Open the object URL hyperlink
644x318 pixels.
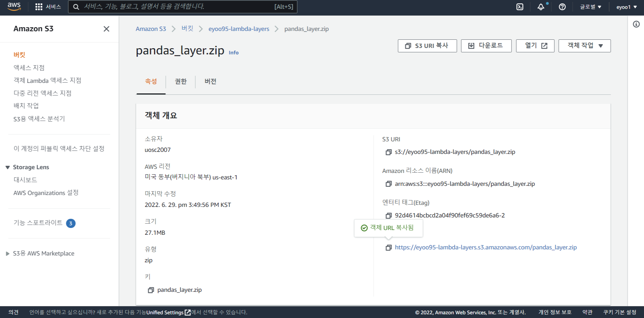[486, 247]
